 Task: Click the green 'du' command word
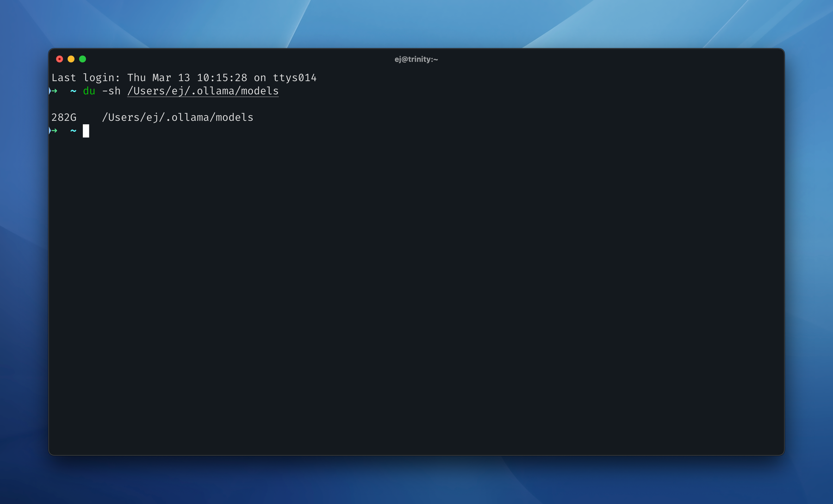coord(89,91)
